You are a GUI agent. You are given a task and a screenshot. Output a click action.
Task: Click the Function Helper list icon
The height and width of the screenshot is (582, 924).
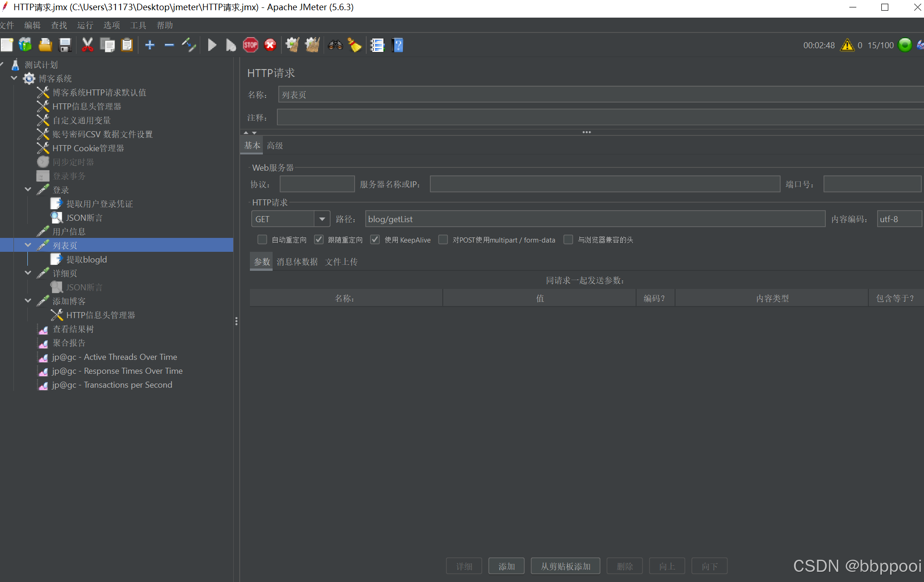coord(377,45)
